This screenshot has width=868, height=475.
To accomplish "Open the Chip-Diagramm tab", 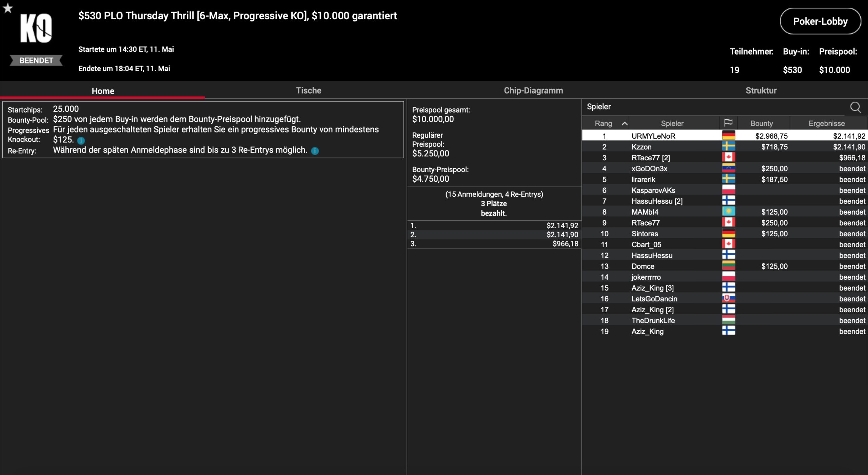I will [533, 91].
